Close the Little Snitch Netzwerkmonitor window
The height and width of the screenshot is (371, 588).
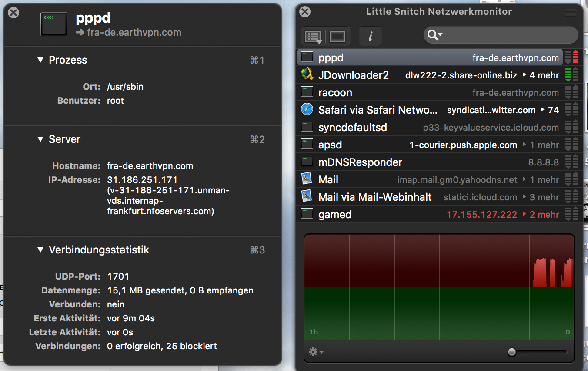click(x=305, y=12)
